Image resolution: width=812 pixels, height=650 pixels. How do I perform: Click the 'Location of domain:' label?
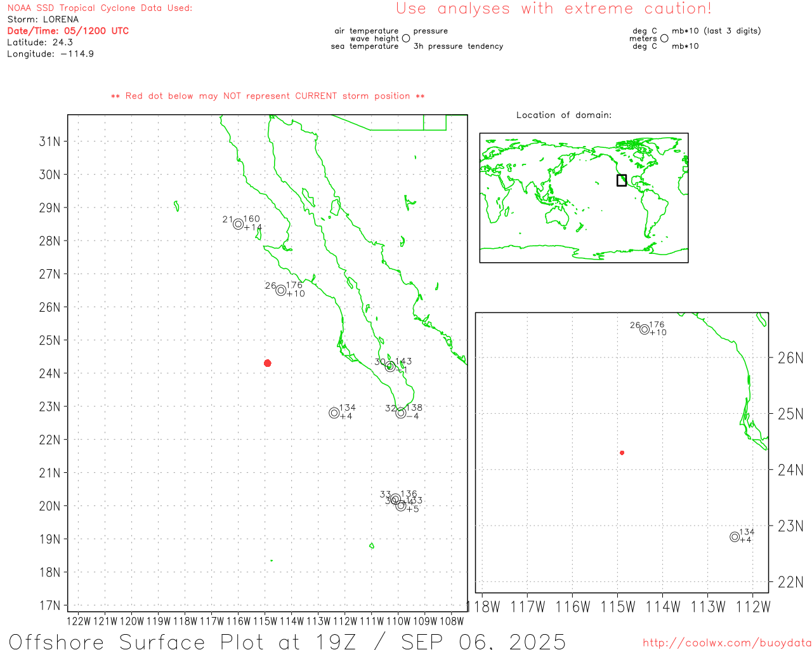564,115
